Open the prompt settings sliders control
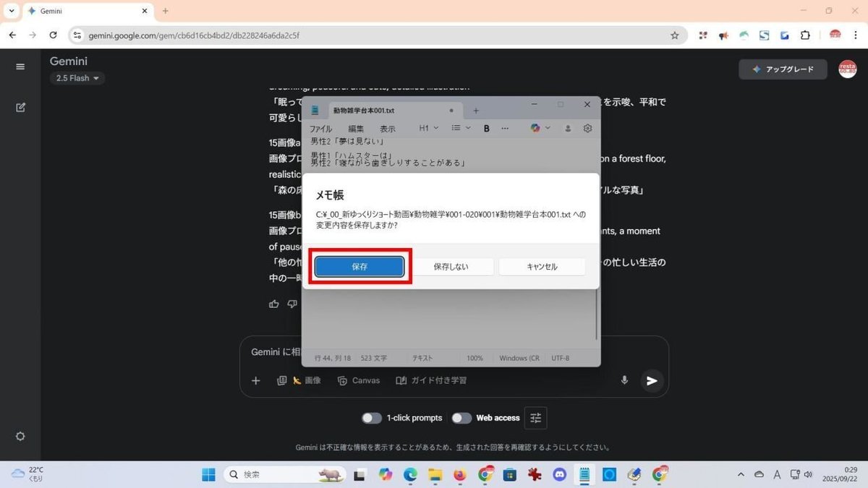This screenshot has width=868, height=488. (535, 418)
